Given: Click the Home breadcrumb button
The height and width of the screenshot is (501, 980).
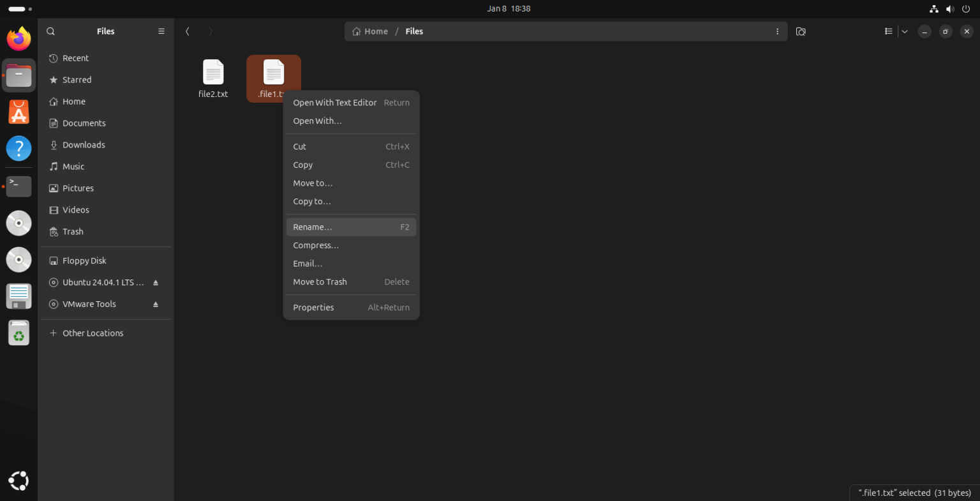Looking at the screenshot, I should point(370,31).
